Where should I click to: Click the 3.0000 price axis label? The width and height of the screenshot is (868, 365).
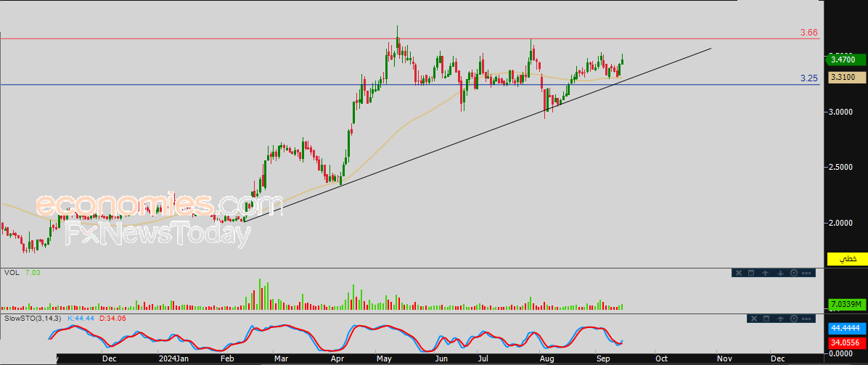coord(842,112)
